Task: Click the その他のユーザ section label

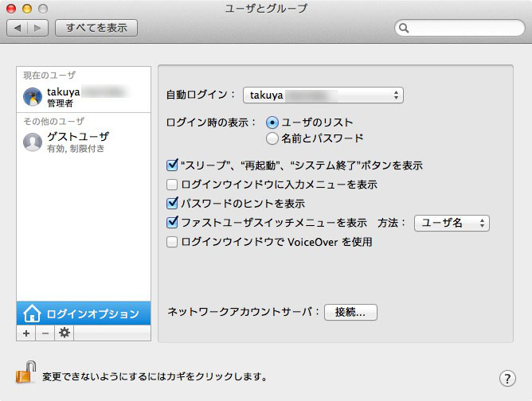Action: coord(53,121)
